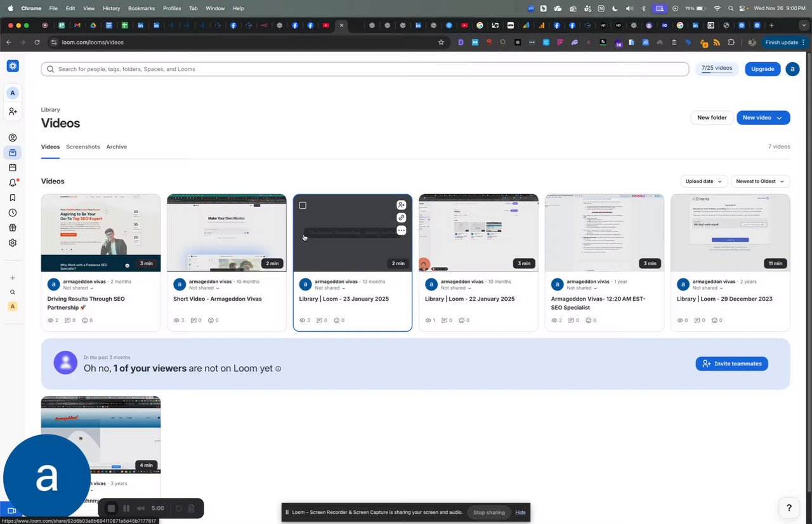This screenshot has height=524, width=812.
Task: Open the invite people icon in sidebar
Action: [x=13, y=112]
